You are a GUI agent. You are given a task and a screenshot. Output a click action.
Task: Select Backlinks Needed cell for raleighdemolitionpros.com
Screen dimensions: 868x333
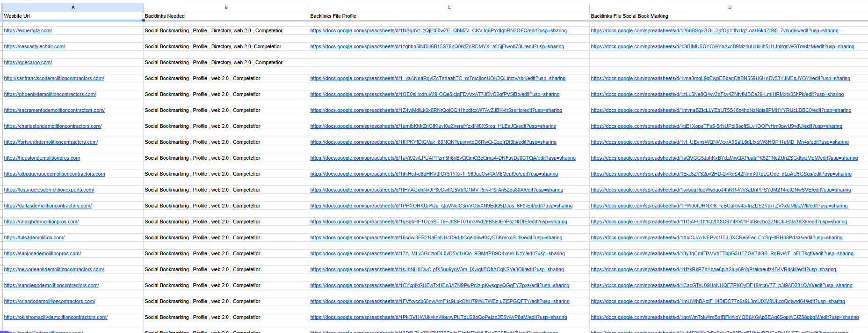tap(226, 222)
